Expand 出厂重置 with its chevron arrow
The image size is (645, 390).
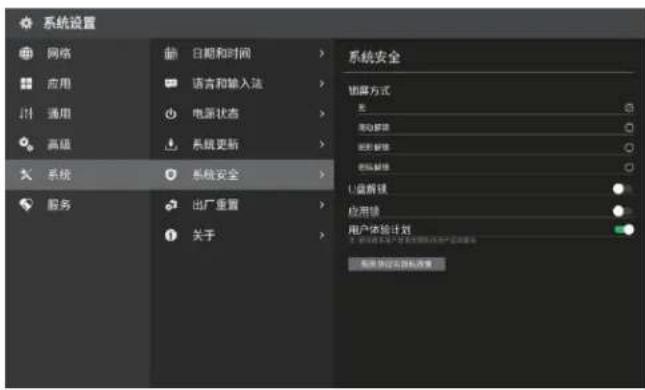pyautogui.click(x=322, y=204)
